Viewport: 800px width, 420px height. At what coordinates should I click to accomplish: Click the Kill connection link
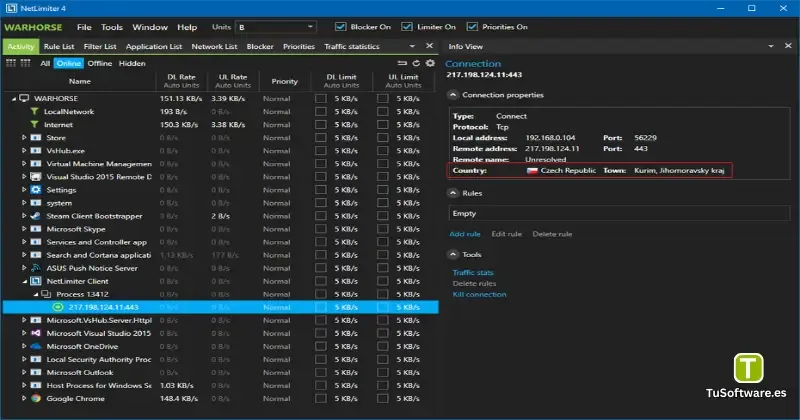point(480,294)
